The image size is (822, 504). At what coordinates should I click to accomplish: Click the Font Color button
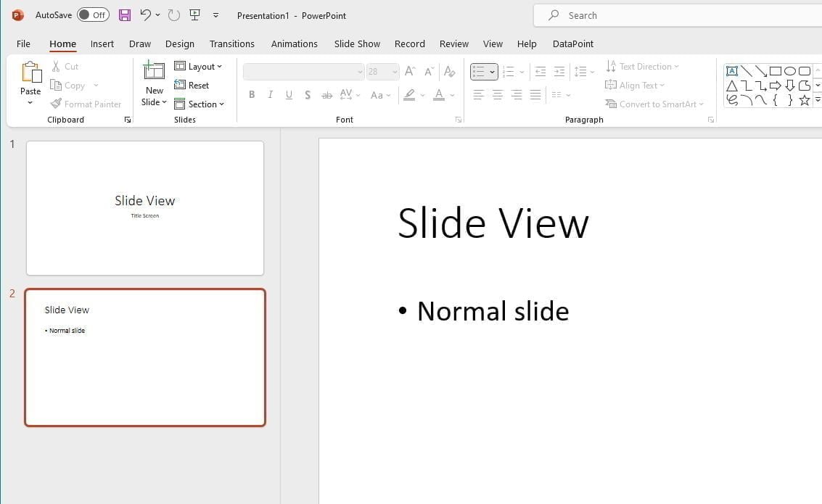click(x=439, y=95)
